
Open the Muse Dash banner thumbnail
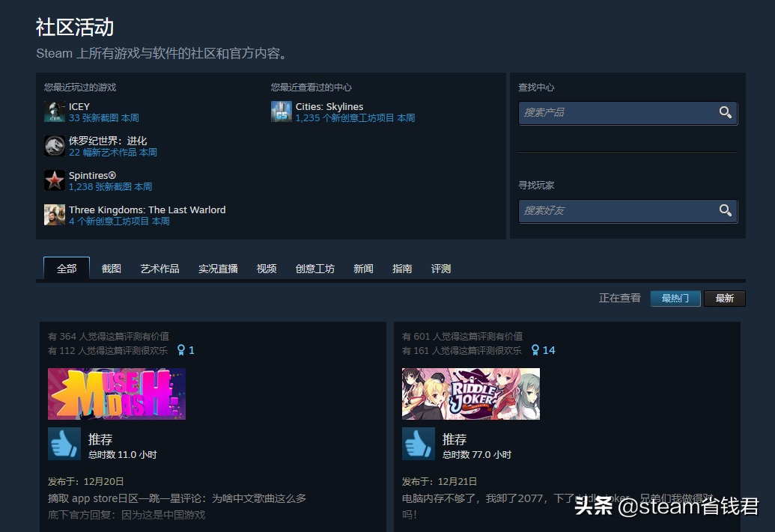click(117, 394)
